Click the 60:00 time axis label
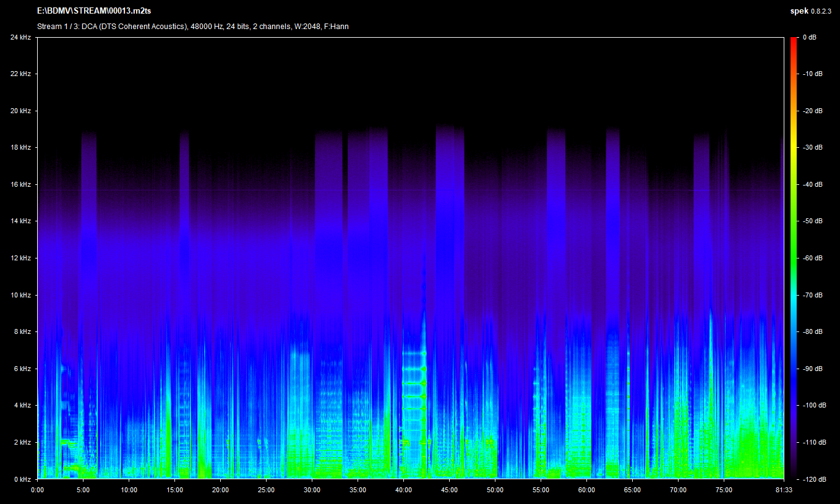 click(586, 490)
